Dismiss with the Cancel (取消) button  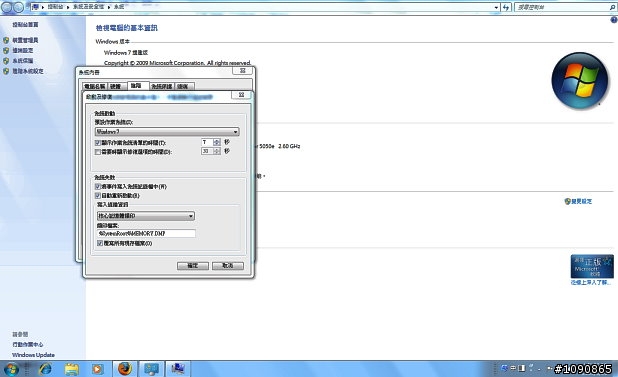(228, 266)
